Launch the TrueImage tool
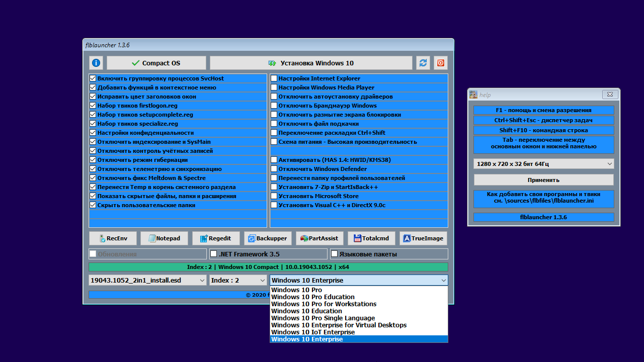Viewport: 644px width, 362px height. (423, 238)
